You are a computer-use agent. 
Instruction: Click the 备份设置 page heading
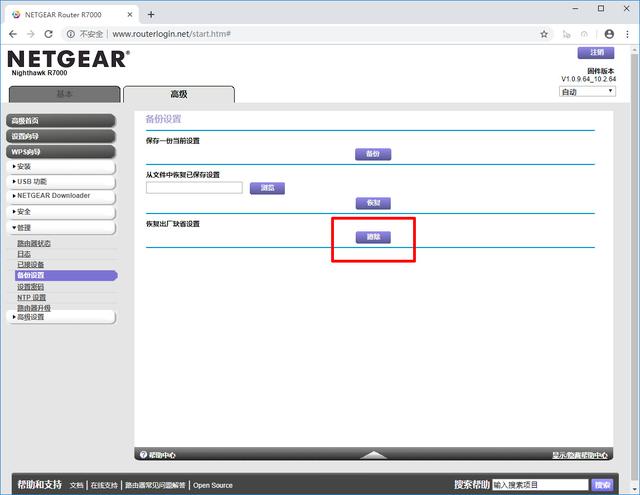[x=163, y=119]
